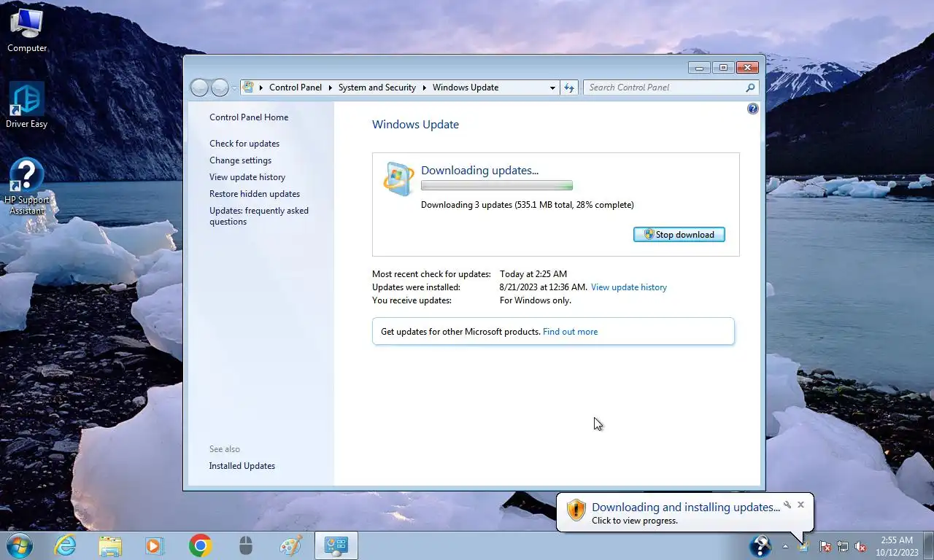Viewport: 934px width, 560px height.
Task: Launch Windows Media Player from taskbar
Action: 155,545
